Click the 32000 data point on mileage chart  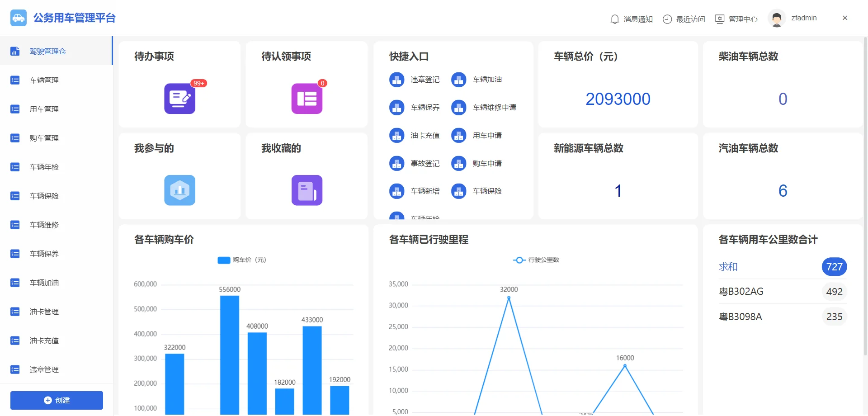pyautogui.click(x=509, y=298)
